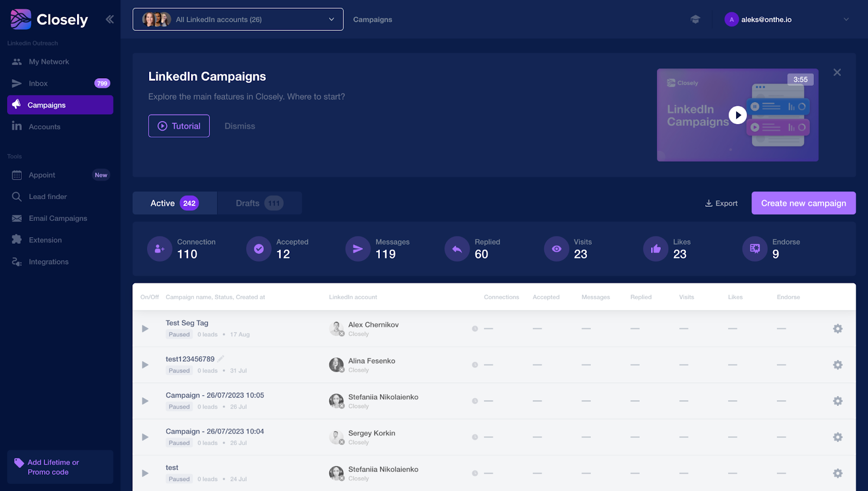Switch to the Drafts tab

tap(259, 203)
